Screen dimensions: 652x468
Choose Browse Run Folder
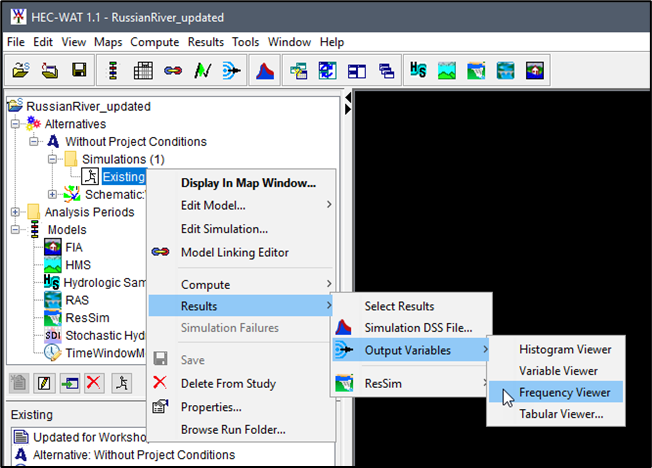click(242, 429)
